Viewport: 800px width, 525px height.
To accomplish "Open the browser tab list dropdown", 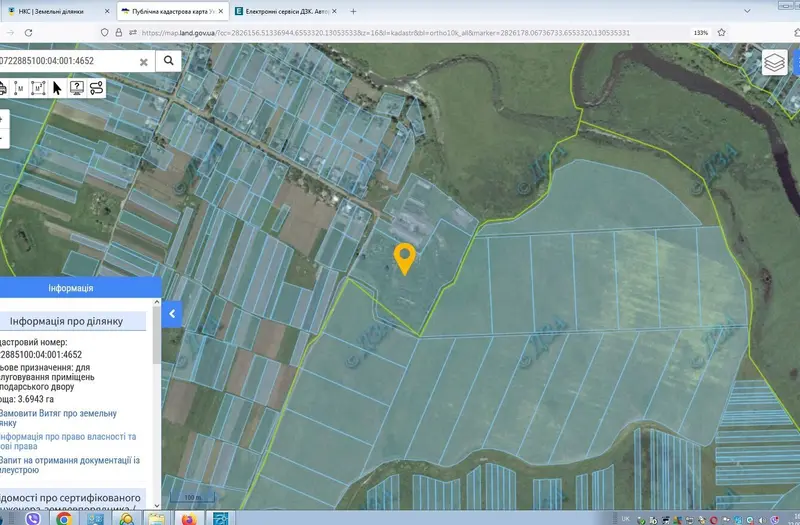I will (x=747, y=11).
